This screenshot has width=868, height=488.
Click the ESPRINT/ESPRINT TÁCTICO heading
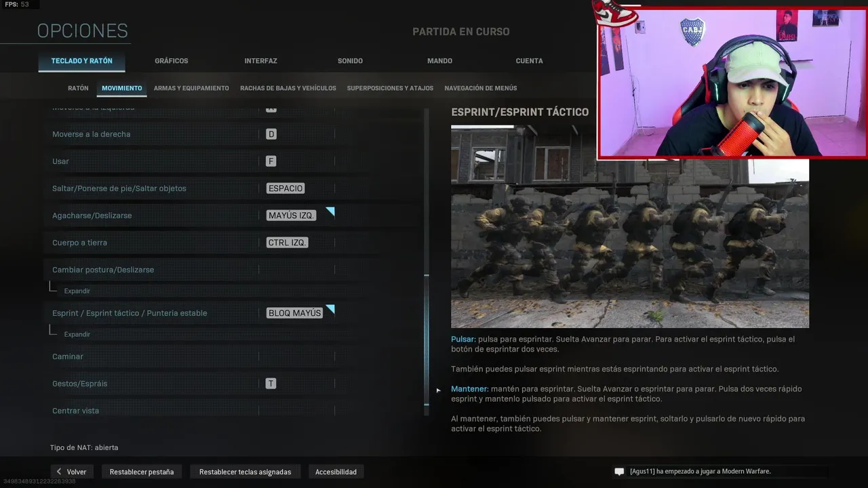click(x=520, y=112)
